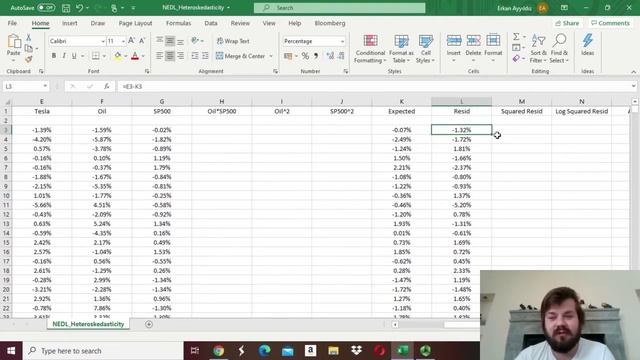Screen dimensions: 640x360
Task: Select cell with Squared Resid header
Action: tap(522, 111)
